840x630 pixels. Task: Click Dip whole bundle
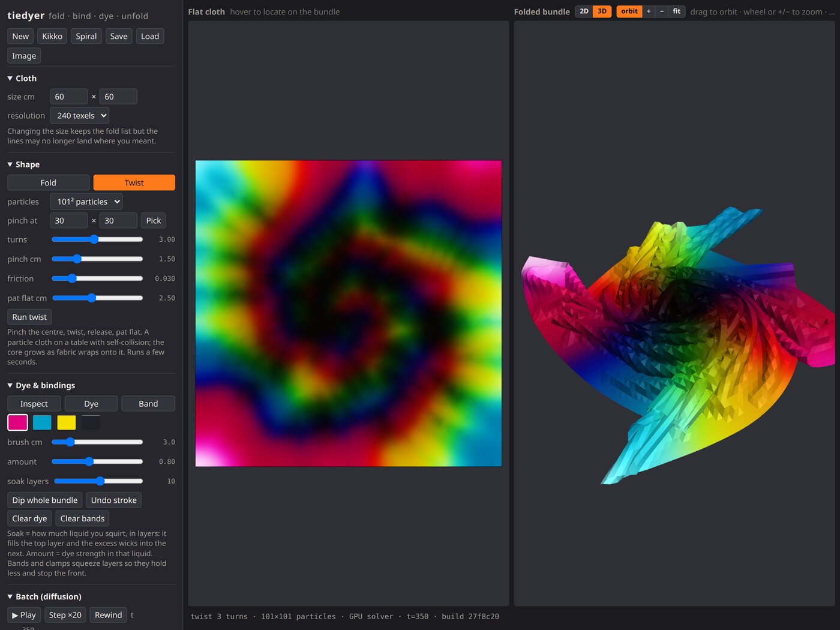pyautogui.click(x=45, y=500)
